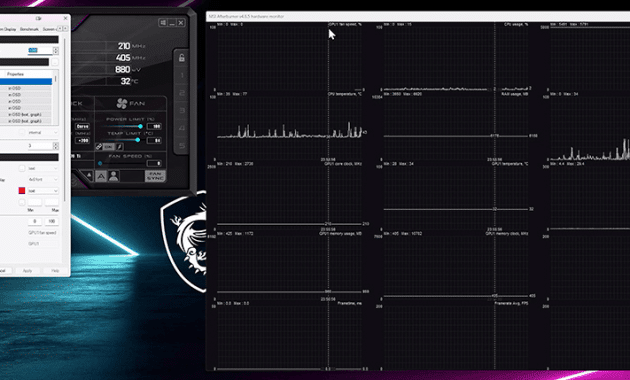Click the Curve button in the clock panel
The image size is (630, 380).
[82, 126]
